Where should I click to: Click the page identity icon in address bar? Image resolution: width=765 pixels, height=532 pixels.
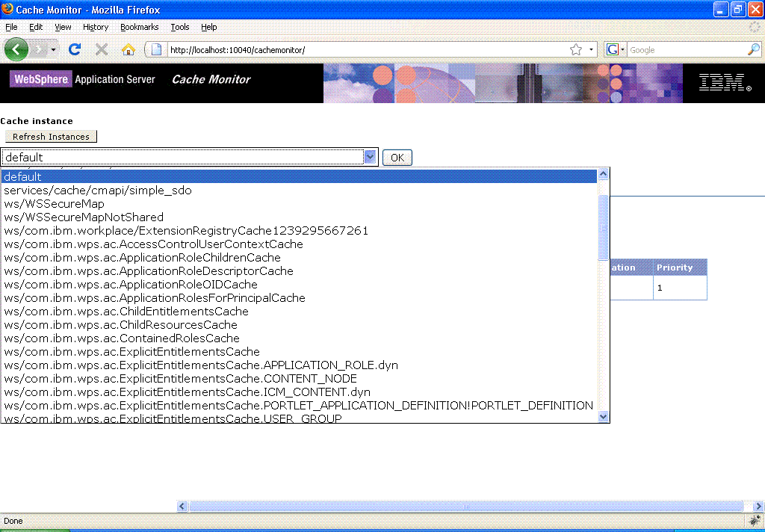(156, 50)
